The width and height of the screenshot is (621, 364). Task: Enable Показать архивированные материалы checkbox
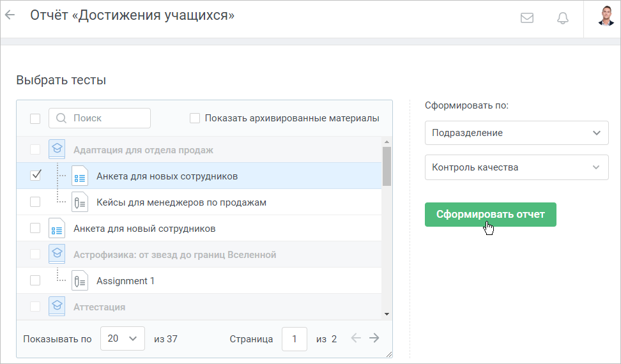pyautogui.click(x=195, y=118)
